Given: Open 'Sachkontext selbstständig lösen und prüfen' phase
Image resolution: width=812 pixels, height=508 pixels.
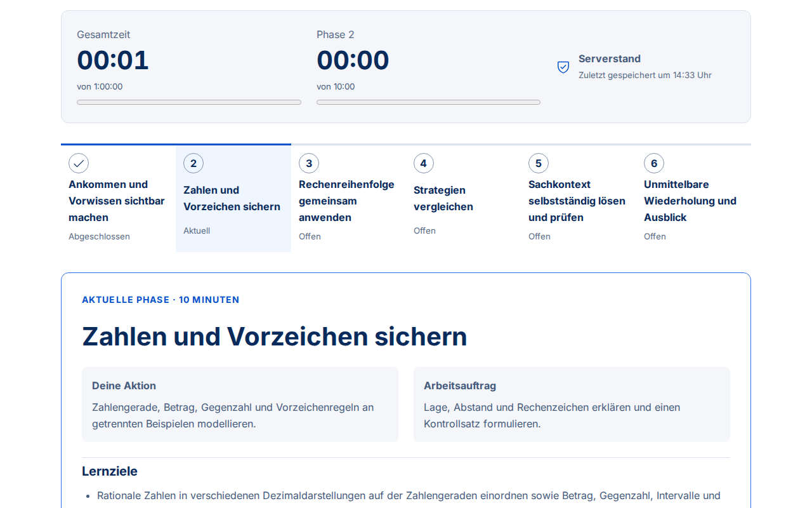Looking at the screenshot, I should (x=579, y=198).
